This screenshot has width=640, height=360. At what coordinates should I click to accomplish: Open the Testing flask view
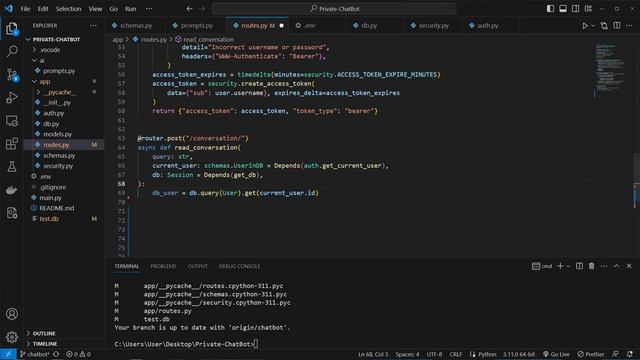[12, 167]
